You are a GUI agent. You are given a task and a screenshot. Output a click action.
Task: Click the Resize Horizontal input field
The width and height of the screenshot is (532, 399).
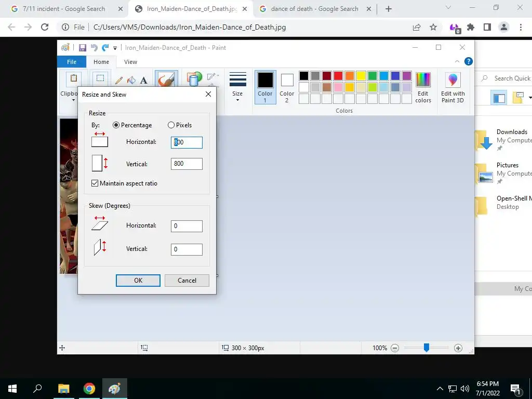187,142
